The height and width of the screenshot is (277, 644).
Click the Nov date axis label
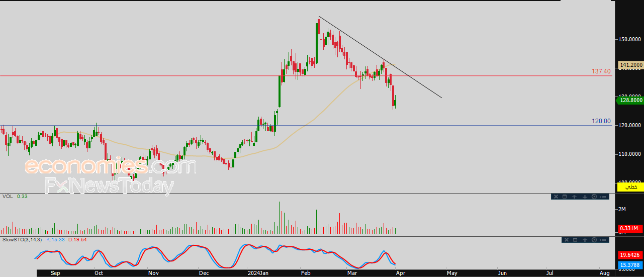pyautogui.click(x=154, y=273)
